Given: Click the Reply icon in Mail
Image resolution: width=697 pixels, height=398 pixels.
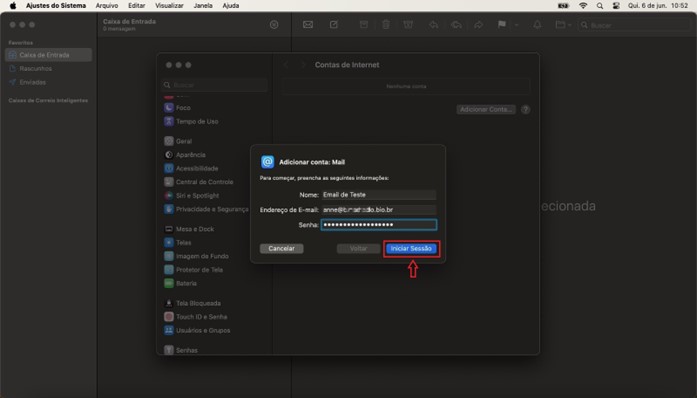Looking at the screenshot, I should [433, 25].
